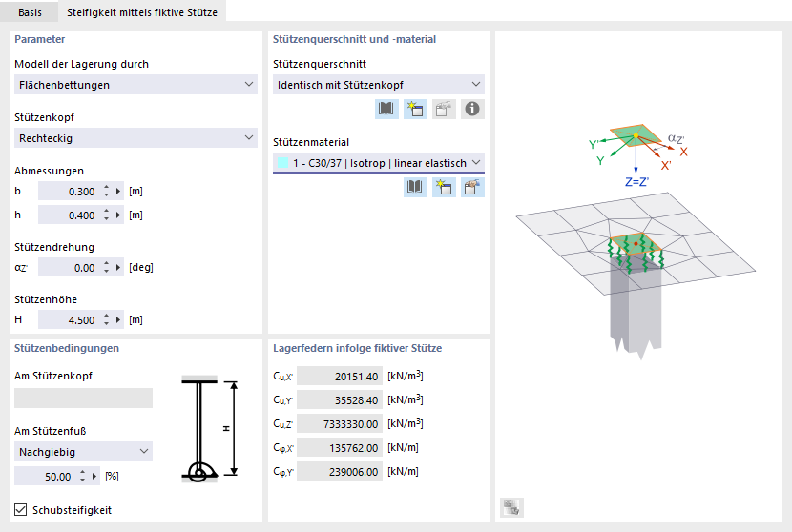Expand Stützenmaterial dropdown C30/37

(379, 162)
